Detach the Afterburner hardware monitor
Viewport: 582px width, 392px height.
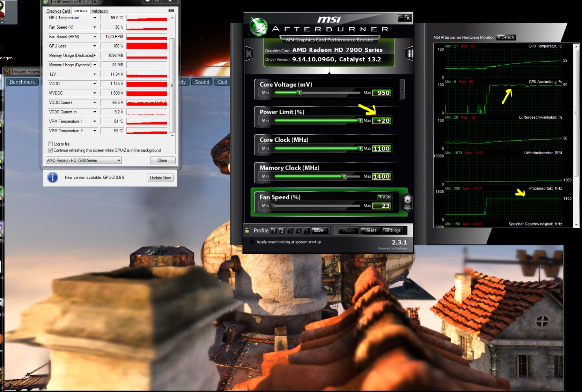(x=506, y=37)
